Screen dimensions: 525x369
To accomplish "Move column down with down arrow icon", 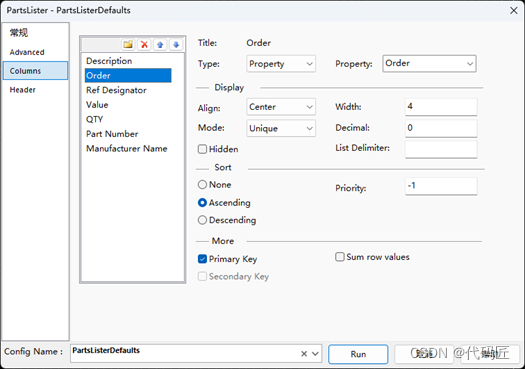I will pyautogui.click(x=176, y=44).
